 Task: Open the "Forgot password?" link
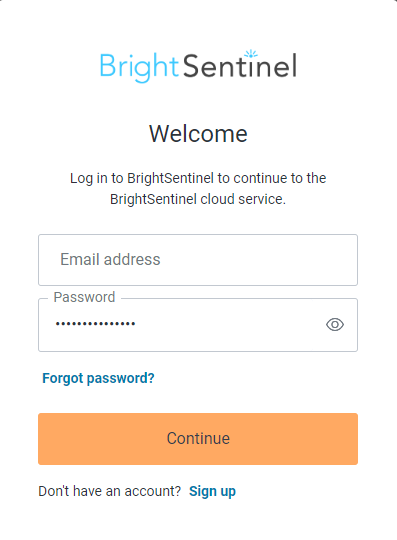[x=98, y=378]
